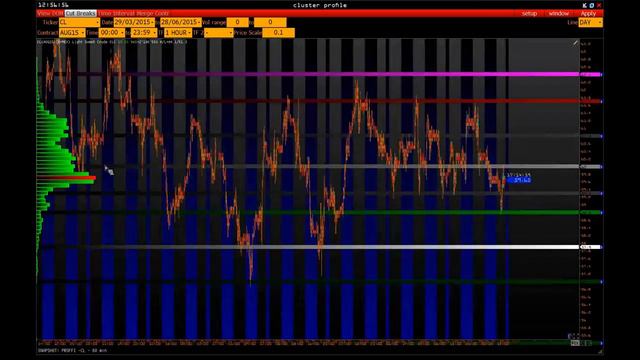
Task: Open the end time dropdown 23:59
Action: 144,33
